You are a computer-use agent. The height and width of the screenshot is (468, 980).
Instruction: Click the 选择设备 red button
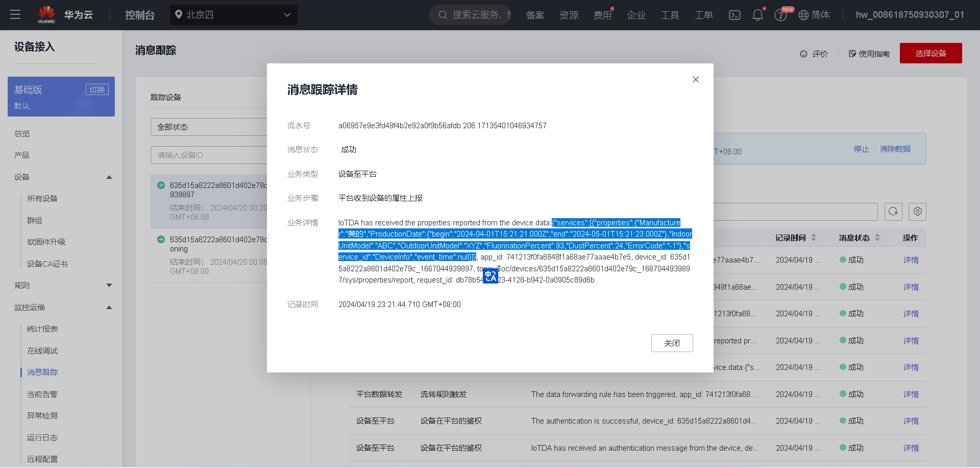pyautogui.click(x=930, y=53)
